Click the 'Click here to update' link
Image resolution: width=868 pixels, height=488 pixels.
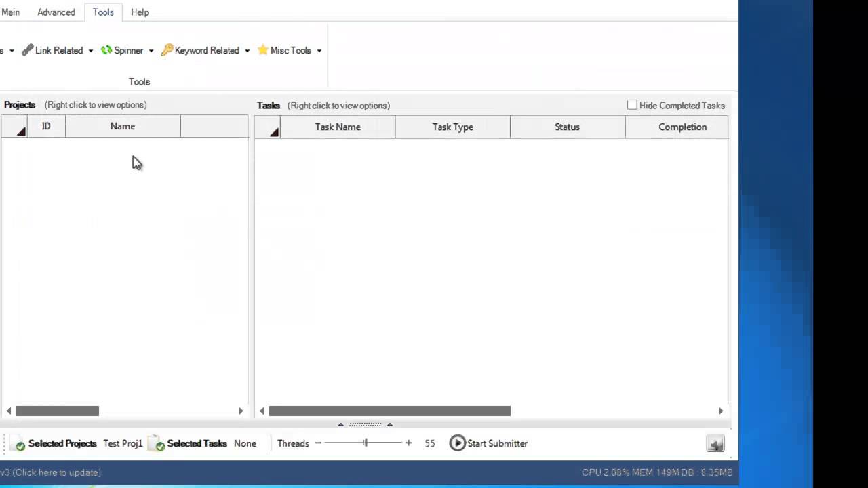(x=57, y=472)
